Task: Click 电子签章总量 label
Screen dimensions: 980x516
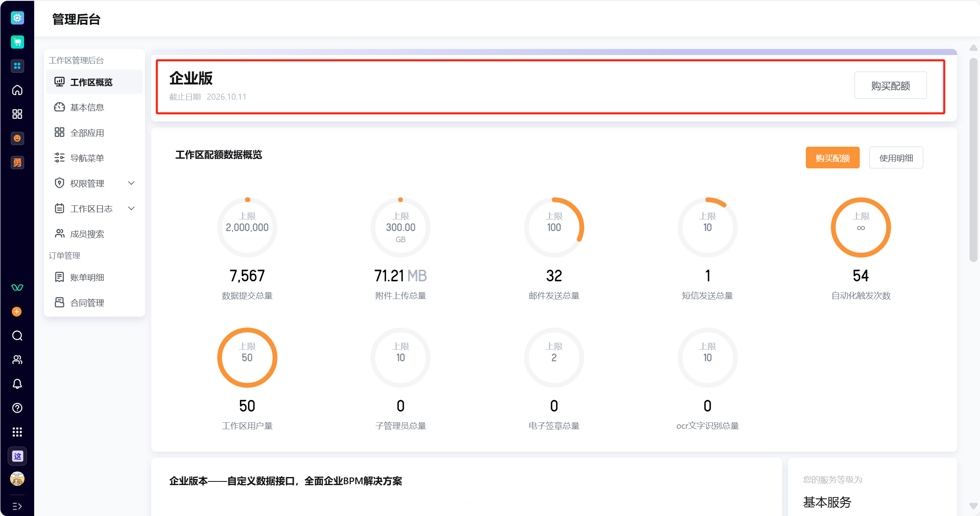Action: coord(554,426)
